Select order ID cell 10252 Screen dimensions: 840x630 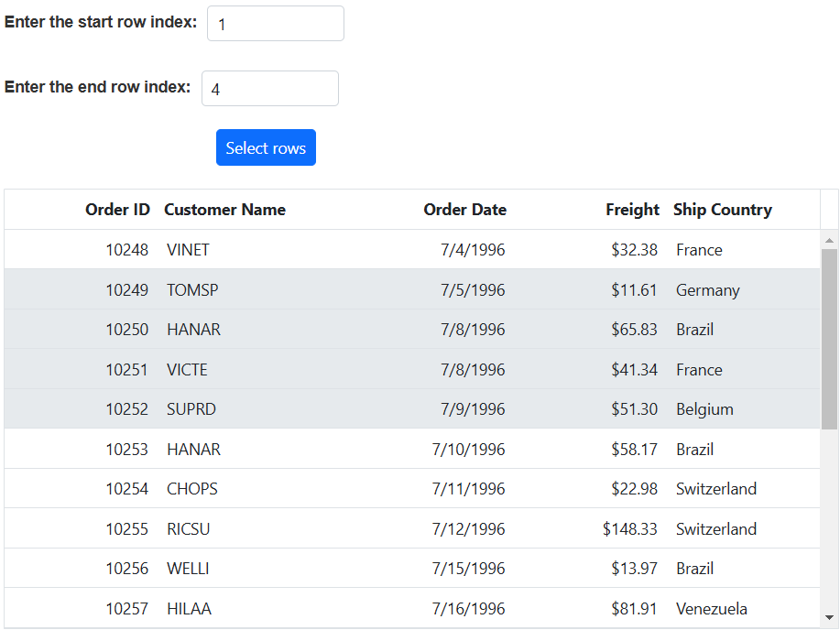point(127,409)
